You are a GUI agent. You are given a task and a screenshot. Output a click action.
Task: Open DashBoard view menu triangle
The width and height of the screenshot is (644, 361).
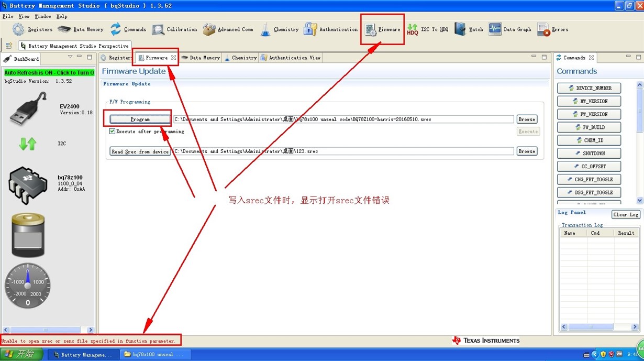(x=70, y=57)
